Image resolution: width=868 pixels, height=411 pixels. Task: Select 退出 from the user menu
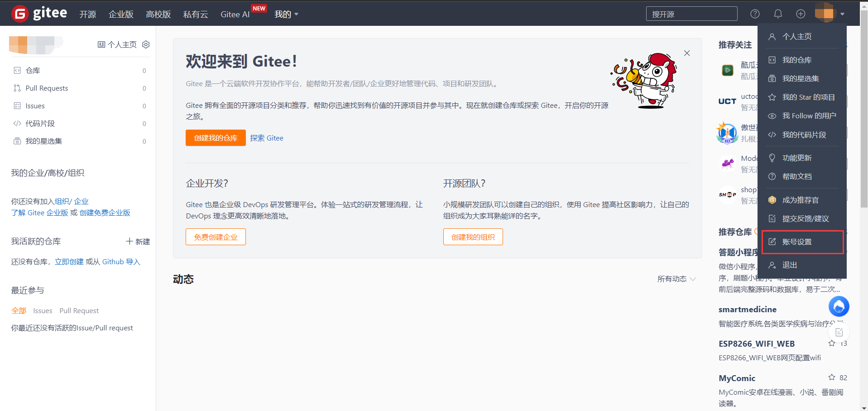click(790, 265)
